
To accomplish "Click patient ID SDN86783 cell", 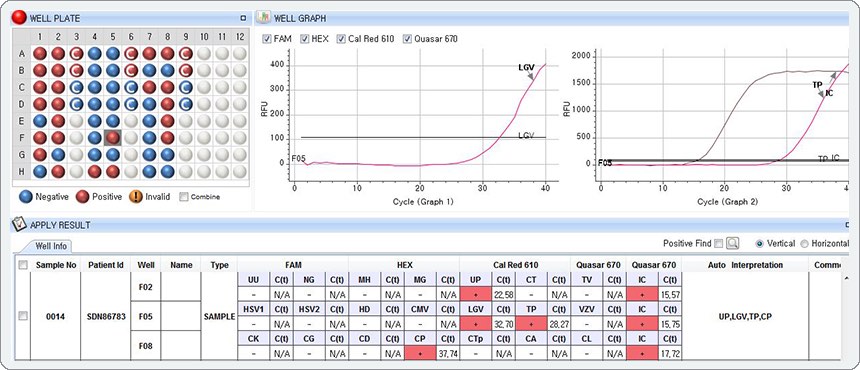I will click(x=106, y=316).
